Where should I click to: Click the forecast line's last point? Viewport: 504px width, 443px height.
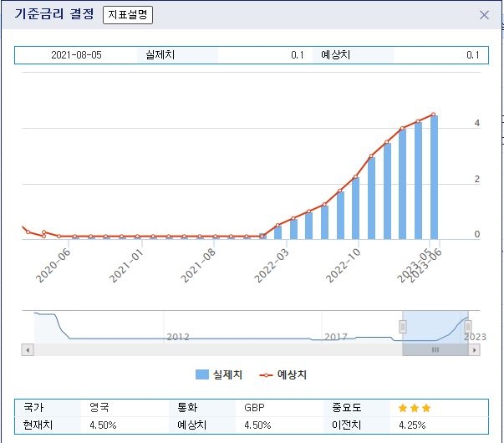[433, 115]
